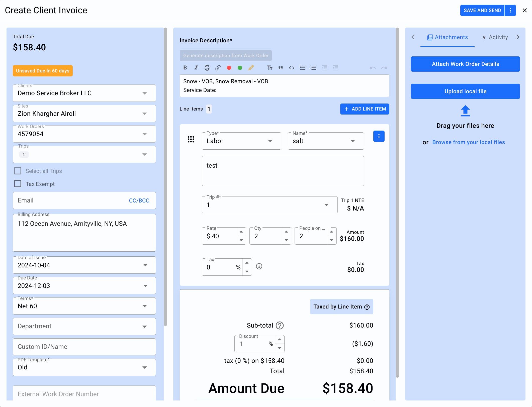The height and width of the screenshot is (407, 532).
Task: Toggle bold formatting in description editor
Action: tap(185, 68)
